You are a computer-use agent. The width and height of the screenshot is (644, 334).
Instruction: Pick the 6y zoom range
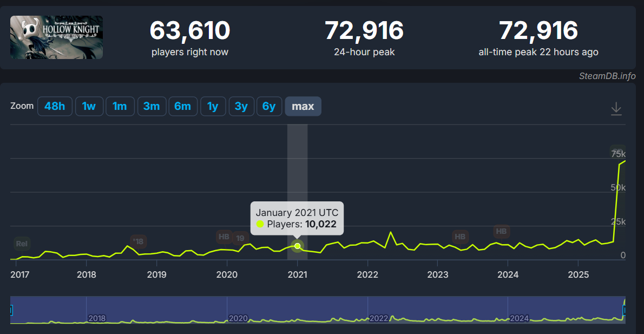[269, 107]
